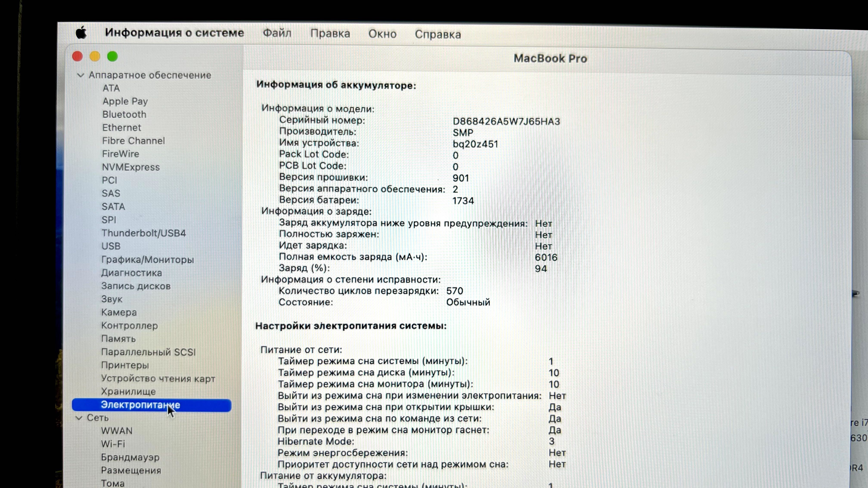Select Электропитание in the sidebar
Image resolution: width=868 pixels, height=488 pixels.
click(x=152, y=405)
